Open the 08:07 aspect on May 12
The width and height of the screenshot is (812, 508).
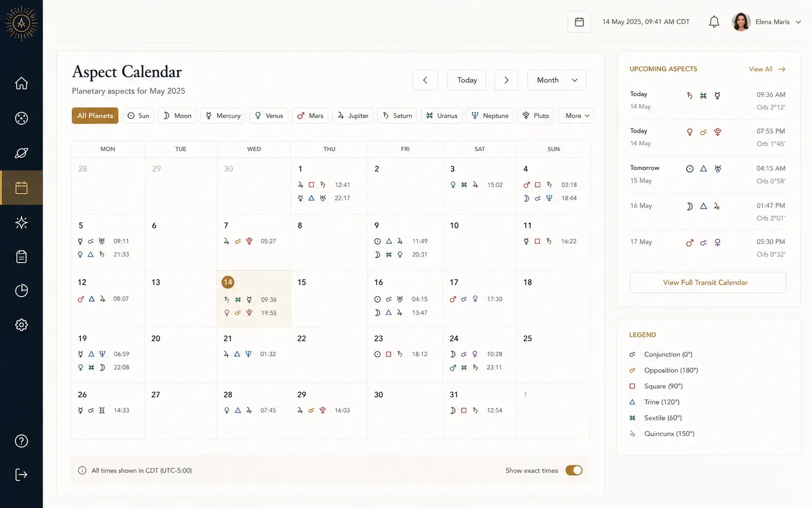click(103, 299)
